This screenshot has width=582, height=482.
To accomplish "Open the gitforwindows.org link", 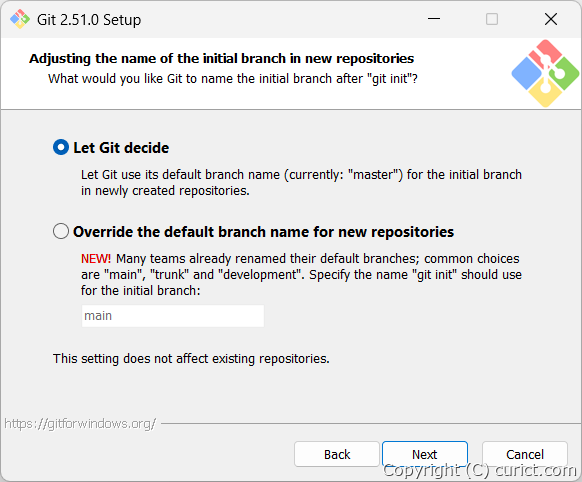I will point(80,423).
